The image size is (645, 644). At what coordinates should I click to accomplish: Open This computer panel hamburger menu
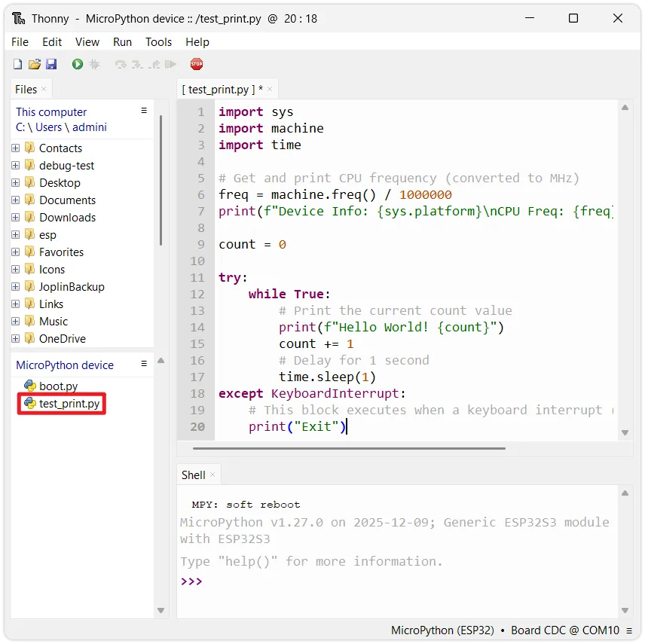144,111
